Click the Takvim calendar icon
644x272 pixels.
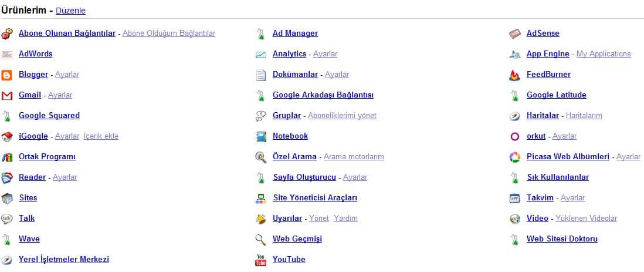514,199
